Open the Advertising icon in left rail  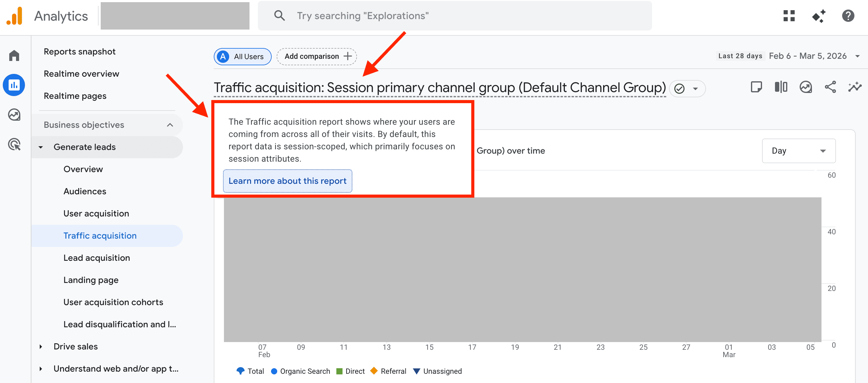click(14, 144)
